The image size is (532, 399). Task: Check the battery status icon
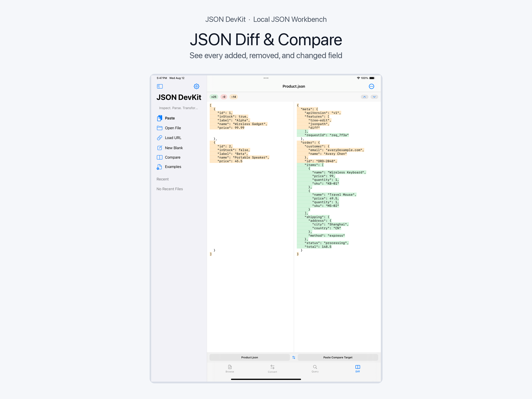click(x=372, y=78)
